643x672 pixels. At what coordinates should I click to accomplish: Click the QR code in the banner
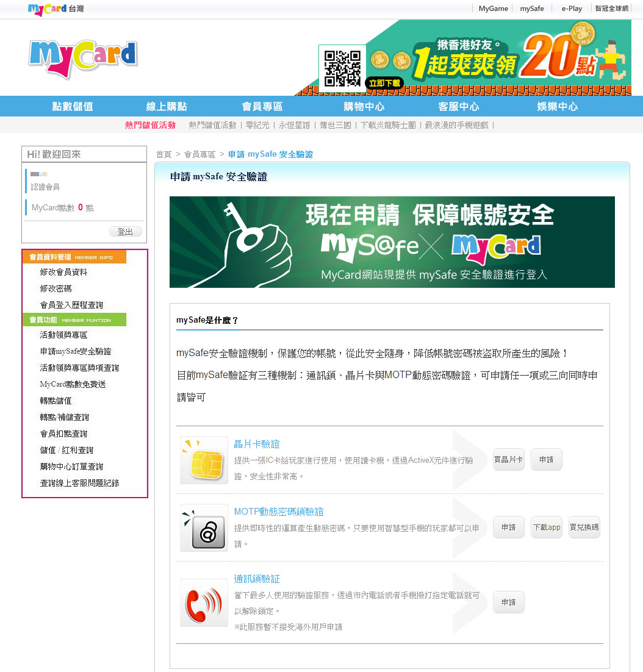pos(342,69)
